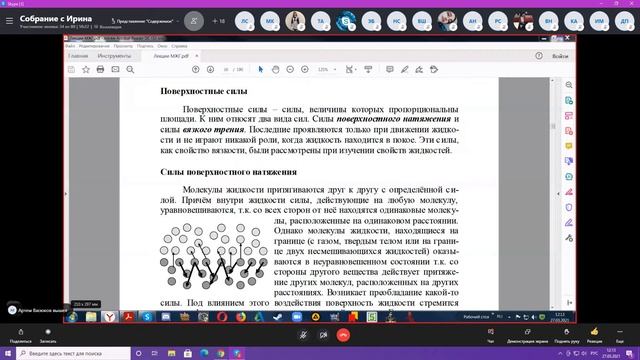
Task: Collapse the Acrobat right tools pane arrow
Action: click(x=558, y=193)
